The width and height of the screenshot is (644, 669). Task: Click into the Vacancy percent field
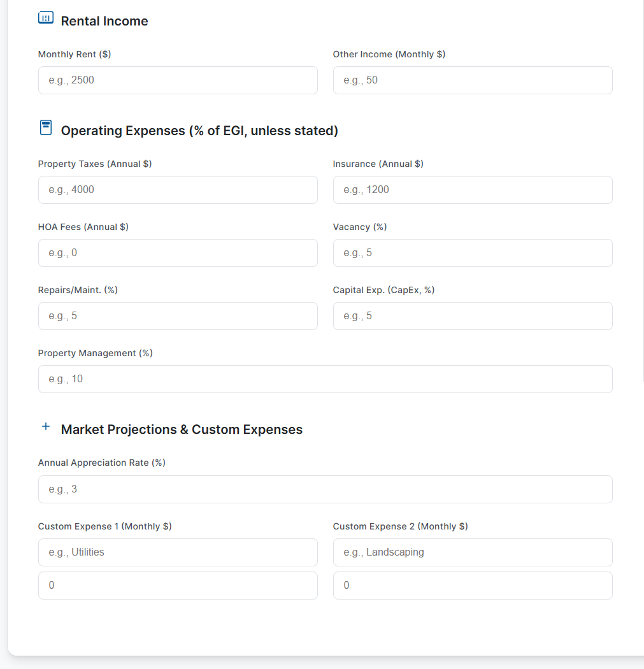[473, 253]
